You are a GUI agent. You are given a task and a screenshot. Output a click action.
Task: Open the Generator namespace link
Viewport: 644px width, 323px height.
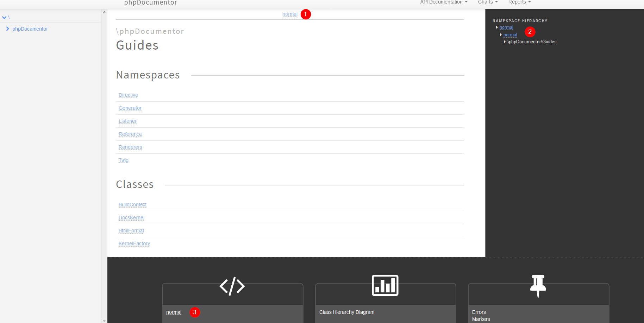[x=130, y=108]
